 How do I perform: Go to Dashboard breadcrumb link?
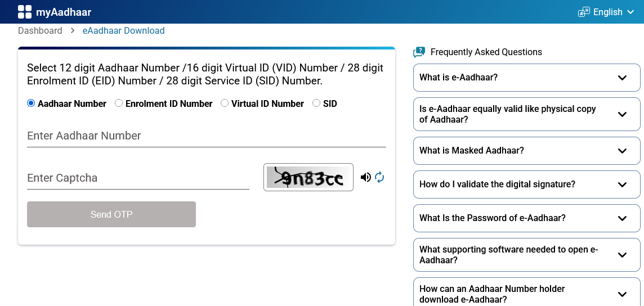pos(40,31)
